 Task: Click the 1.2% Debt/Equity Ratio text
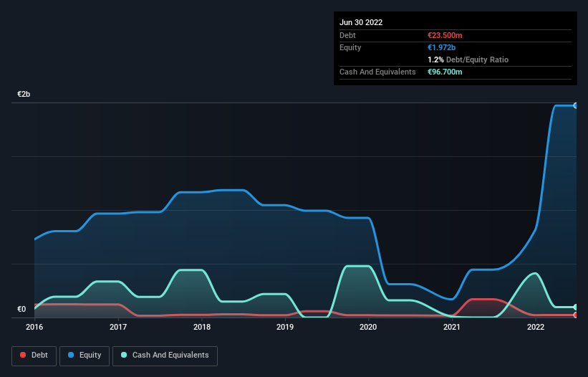click(468, 59)
